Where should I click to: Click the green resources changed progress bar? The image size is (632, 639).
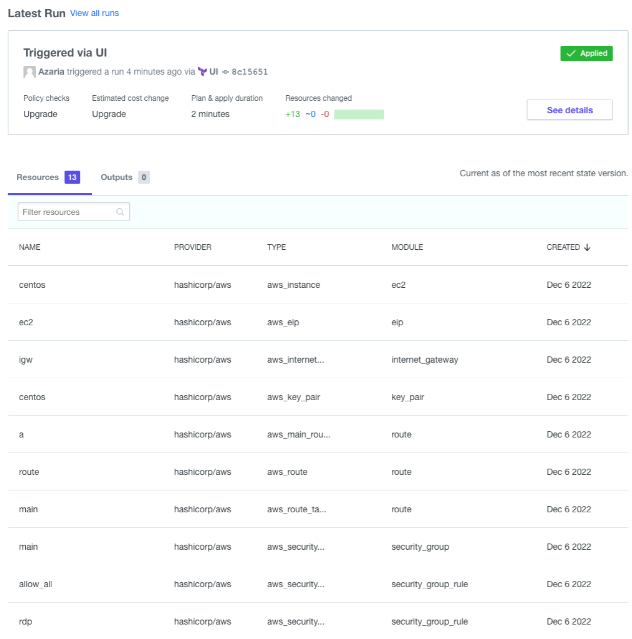click(x=358, y=114)
